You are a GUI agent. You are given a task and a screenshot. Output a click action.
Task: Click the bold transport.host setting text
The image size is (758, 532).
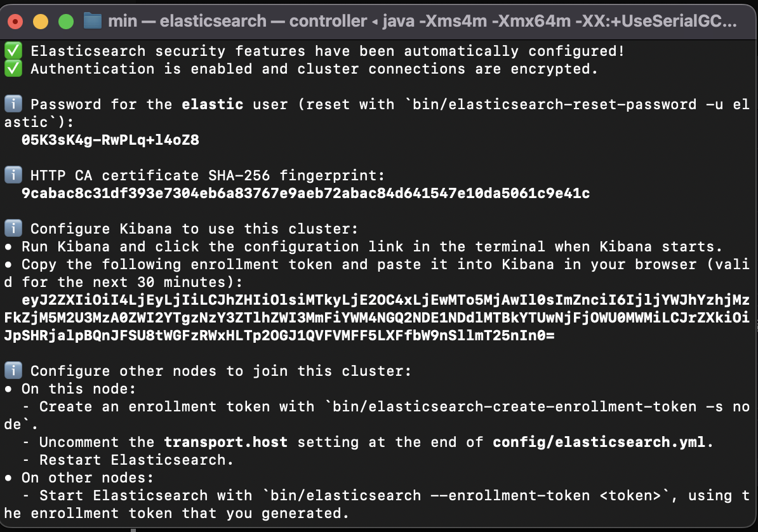click(226, 442)
